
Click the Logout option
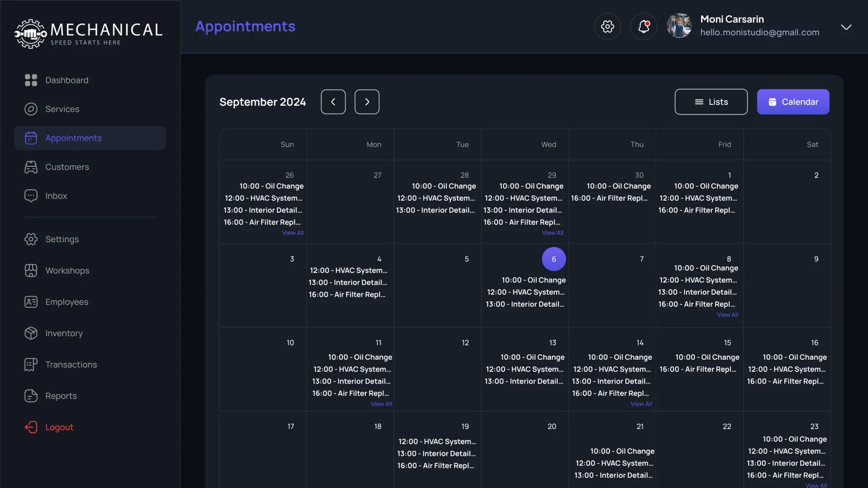[x=60, y=427]
